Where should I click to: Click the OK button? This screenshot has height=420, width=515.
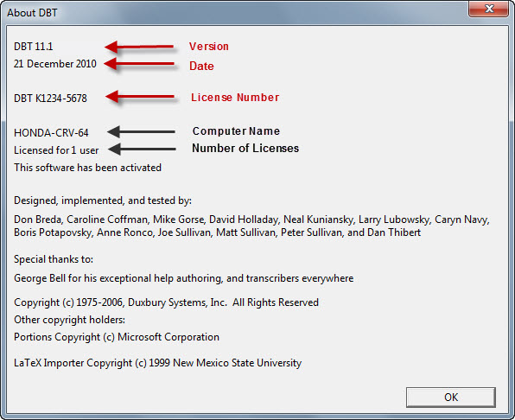451,397
